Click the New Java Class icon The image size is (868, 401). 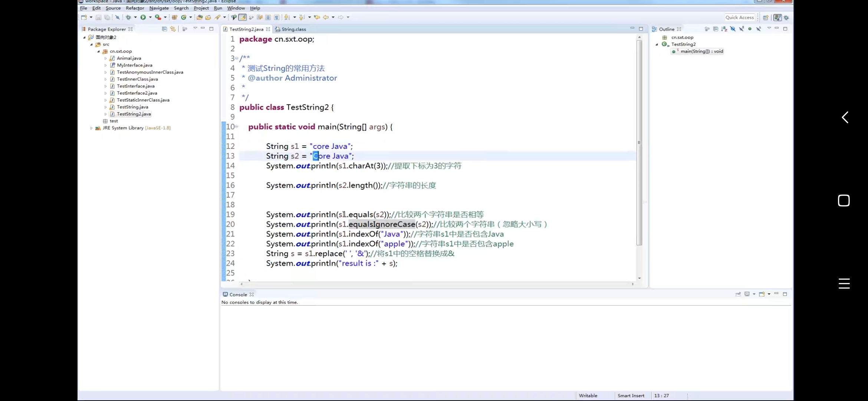pyautogui.click(x=184, y=17)
